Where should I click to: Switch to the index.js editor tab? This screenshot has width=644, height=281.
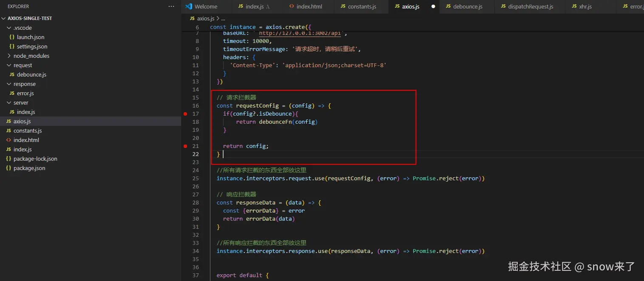pos(258,6)
